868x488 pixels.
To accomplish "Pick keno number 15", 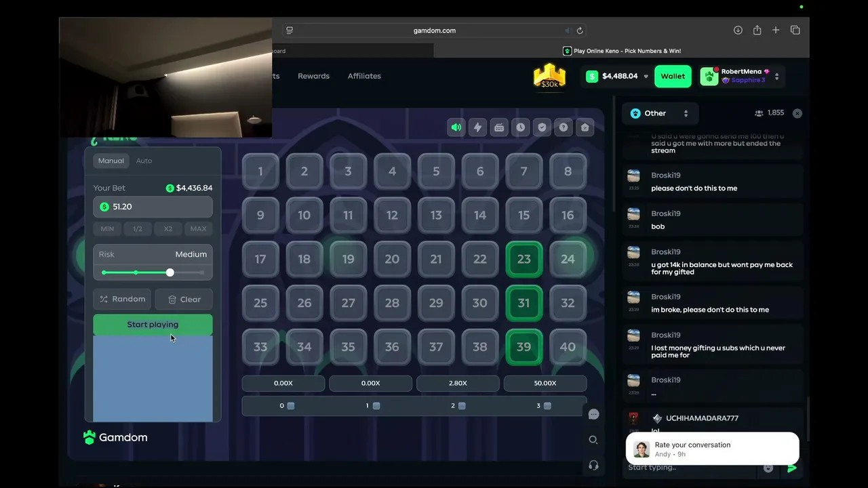I will pos(524,216).
